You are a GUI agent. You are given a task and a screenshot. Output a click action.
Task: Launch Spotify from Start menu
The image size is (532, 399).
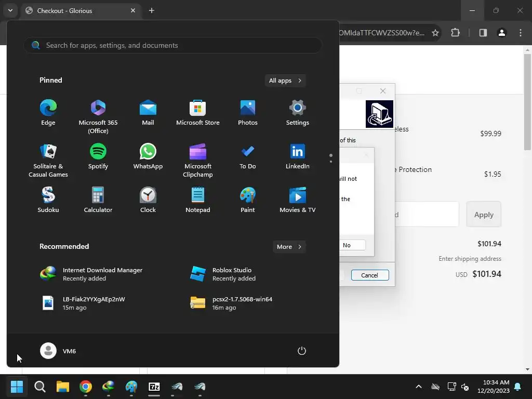tap(98, 156)
